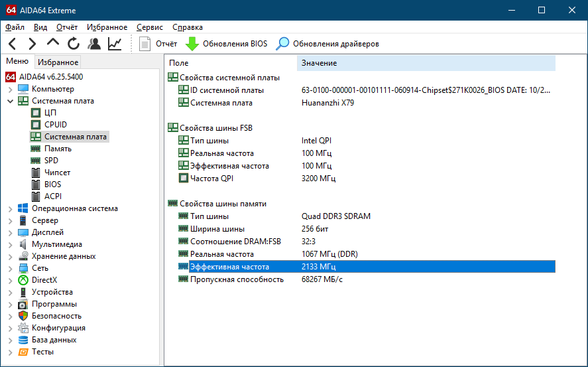Expand the DirectX tree node

click(x=11, y=280)
